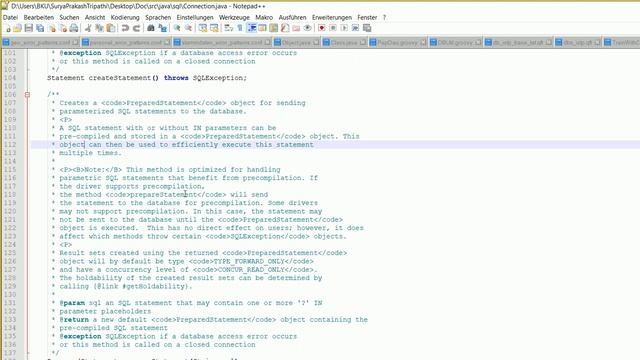Close the current document with the toolbar icon
The image size is (640, 360).
point(52,28)
